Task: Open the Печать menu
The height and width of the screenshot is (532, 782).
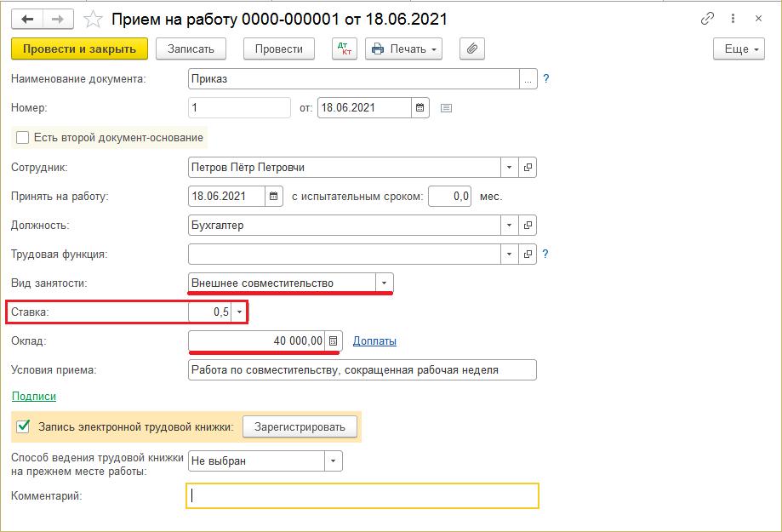Action: click(x=404, y=49)
